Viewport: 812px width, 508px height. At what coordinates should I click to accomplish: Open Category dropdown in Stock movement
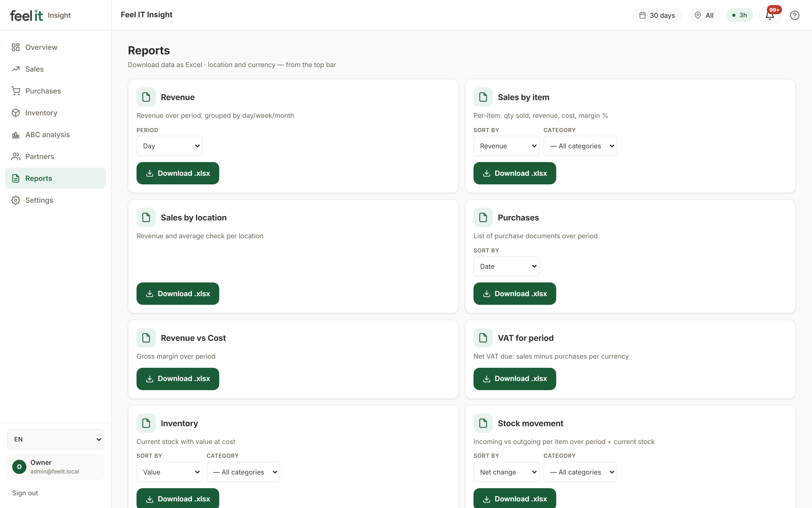[x=580, y=472]
